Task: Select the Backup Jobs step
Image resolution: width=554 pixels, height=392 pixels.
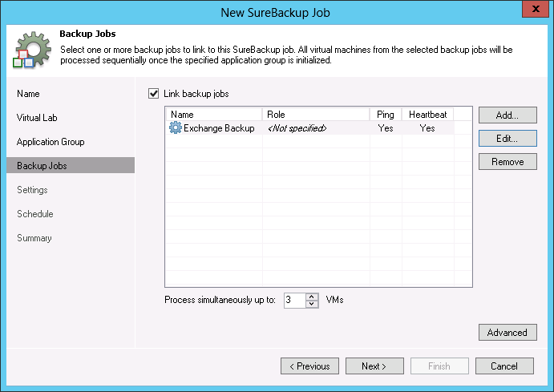Action: (71, 165)
